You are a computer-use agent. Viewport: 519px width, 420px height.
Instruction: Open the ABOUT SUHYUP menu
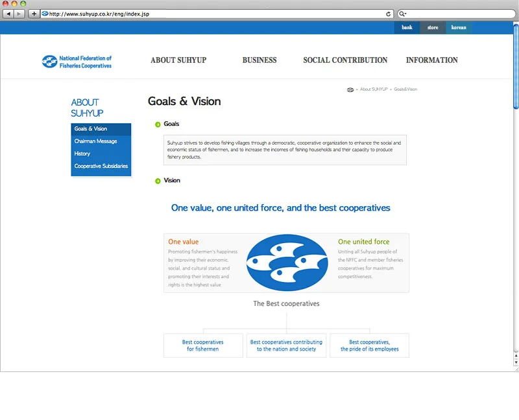(178, 60)
